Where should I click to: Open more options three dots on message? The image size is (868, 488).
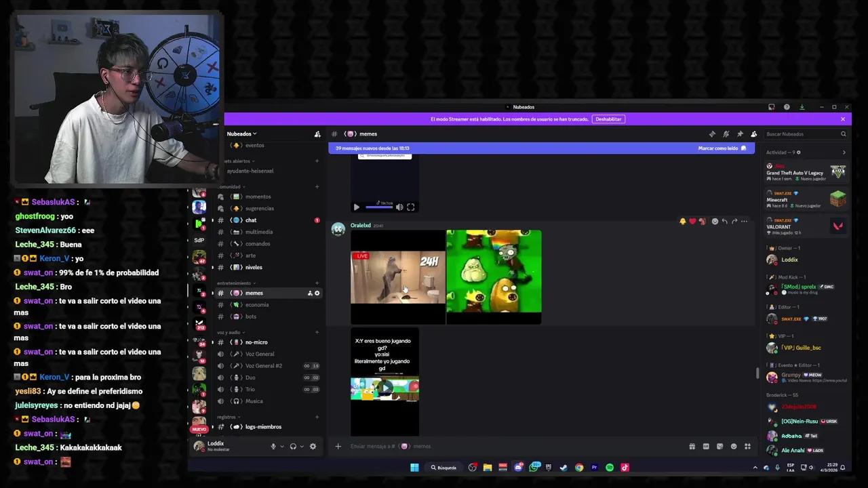744,222
